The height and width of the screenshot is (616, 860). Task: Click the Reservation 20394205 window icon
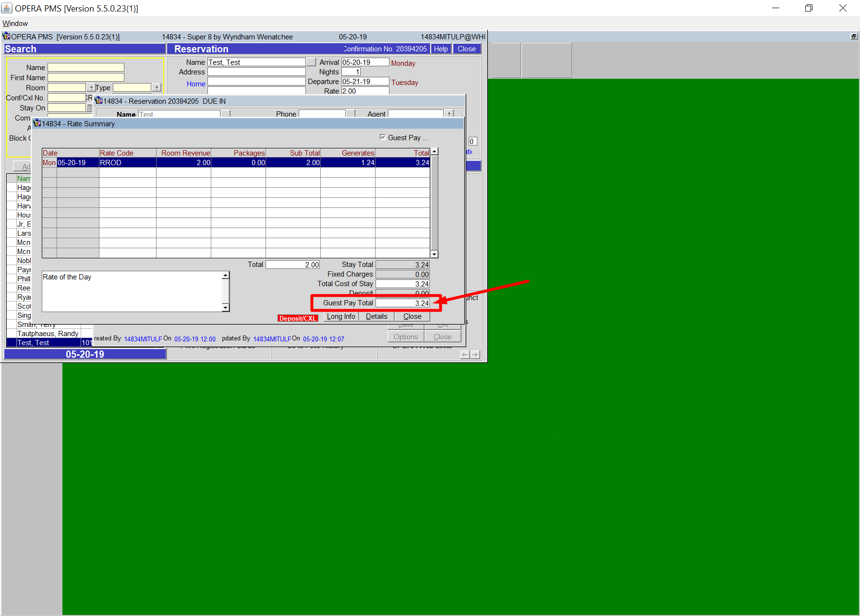point(99,101)
